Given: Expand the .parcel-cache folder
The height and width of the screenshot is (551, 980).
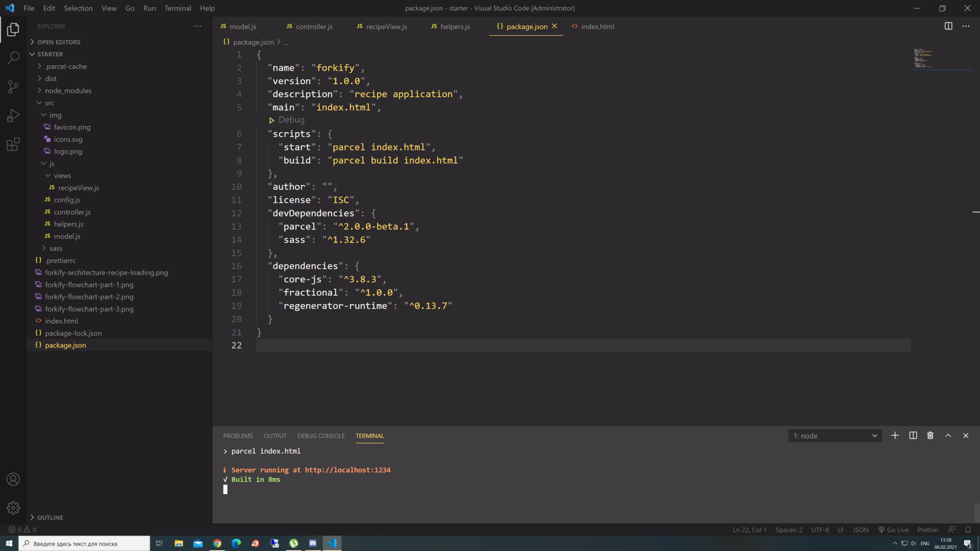Looking at the screenshot, I should coord(65,66).
